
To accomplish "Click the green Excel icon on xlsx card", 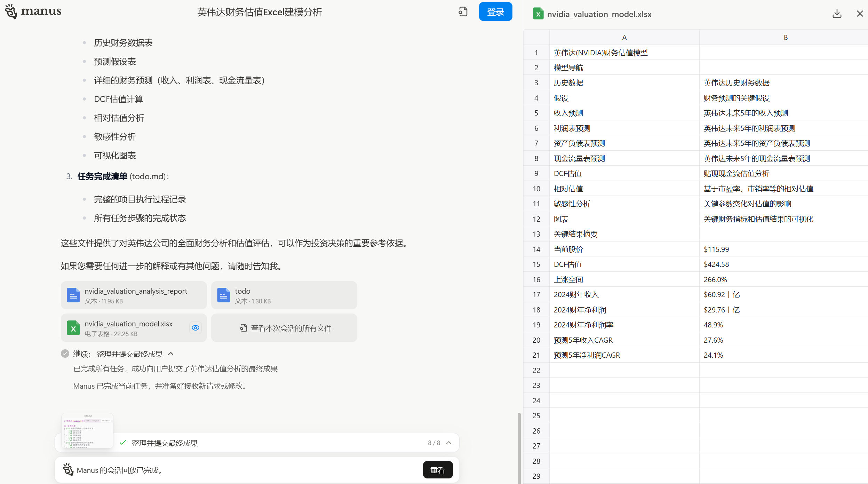I will click(73, 328).
